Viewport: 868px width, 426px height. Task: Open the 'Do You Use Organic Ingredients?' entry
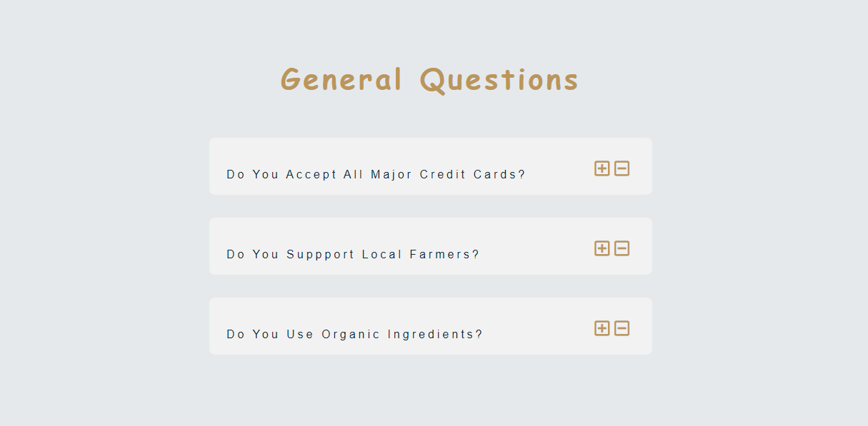pyautogui.click(x=354, y=334)
